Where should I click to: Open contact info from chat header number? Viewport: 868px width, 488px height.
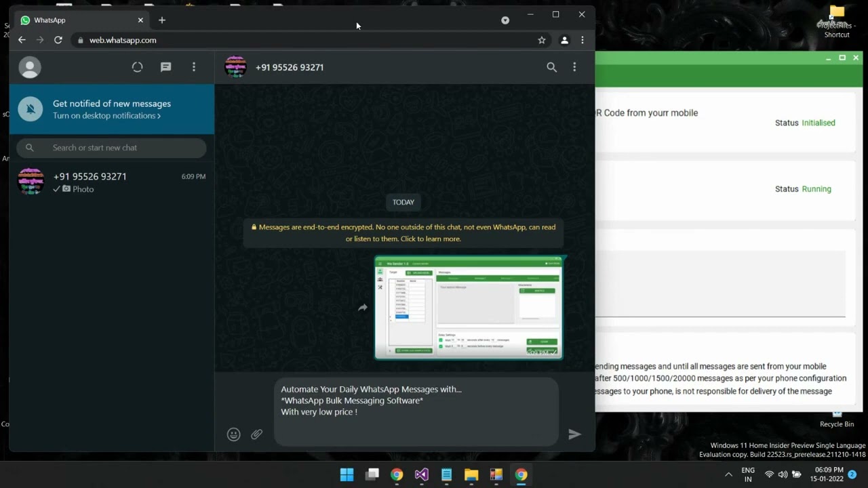290,67
